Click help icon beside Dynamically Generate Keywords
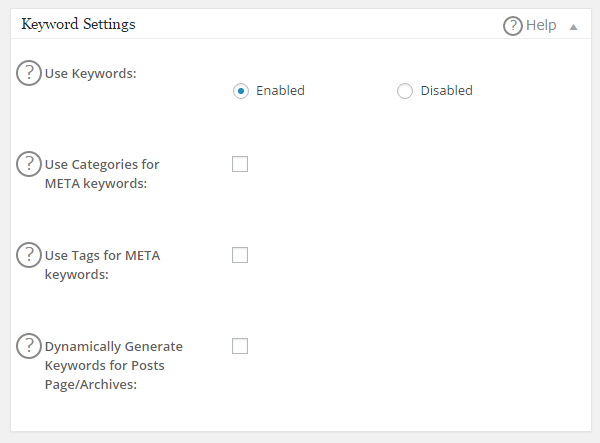The image size is (600, 443). (x=30, y=346)
